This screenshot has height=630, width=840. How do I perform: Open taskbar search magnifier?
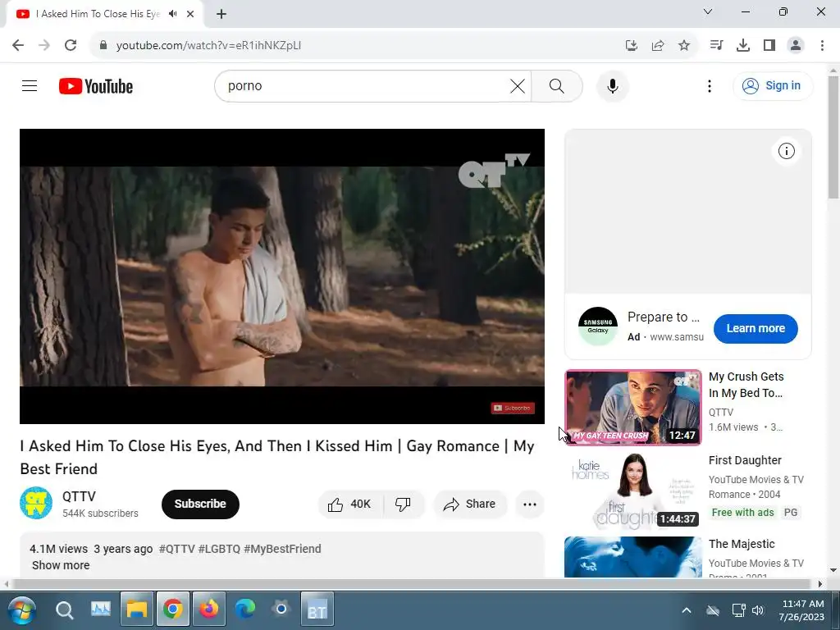(64, 610)
